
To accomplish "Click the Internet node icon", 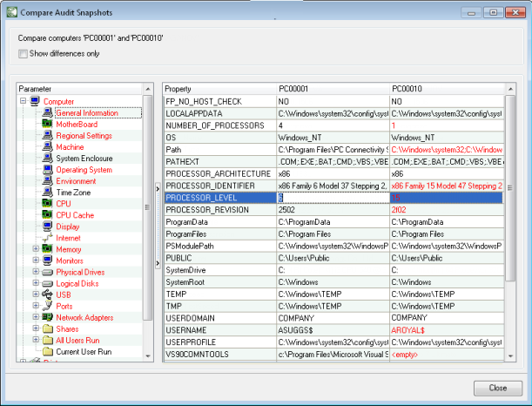I will 48,238.
